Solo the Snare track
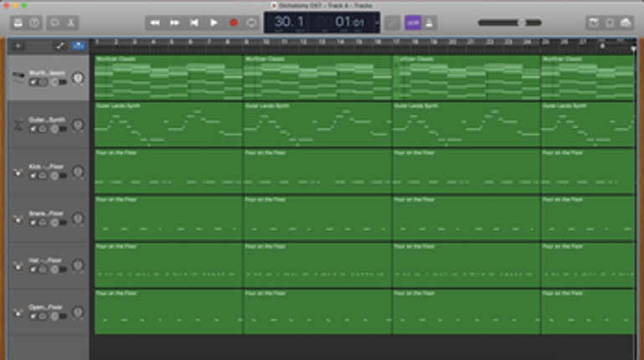 tap(43, 223)
